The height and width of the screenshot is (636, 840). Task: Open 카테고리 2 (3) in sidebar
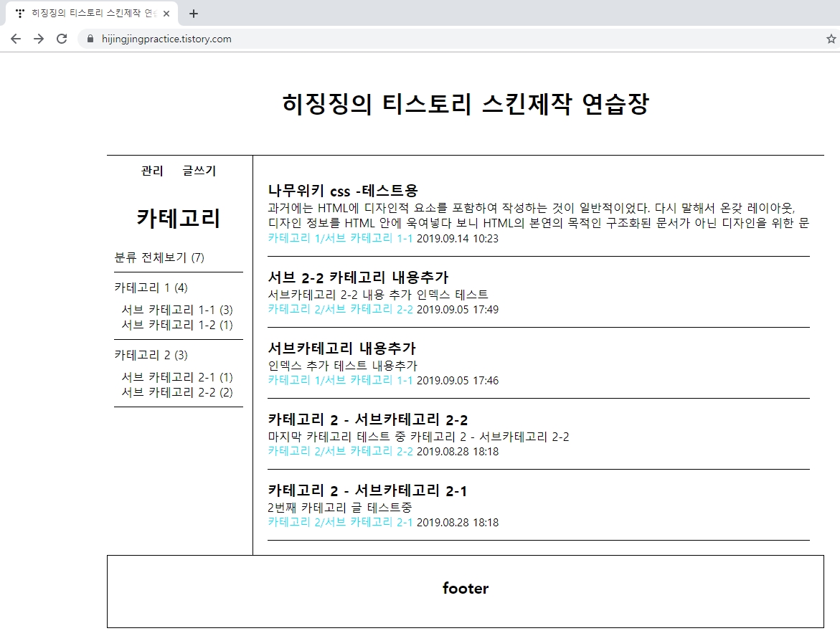pos(151,355)
